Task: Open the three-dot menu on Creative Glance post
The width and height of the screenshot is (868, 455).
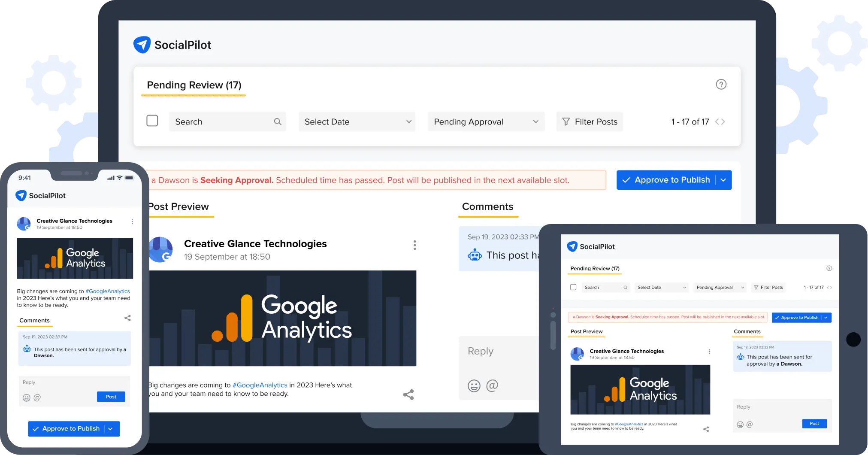Action: (414, 245)
